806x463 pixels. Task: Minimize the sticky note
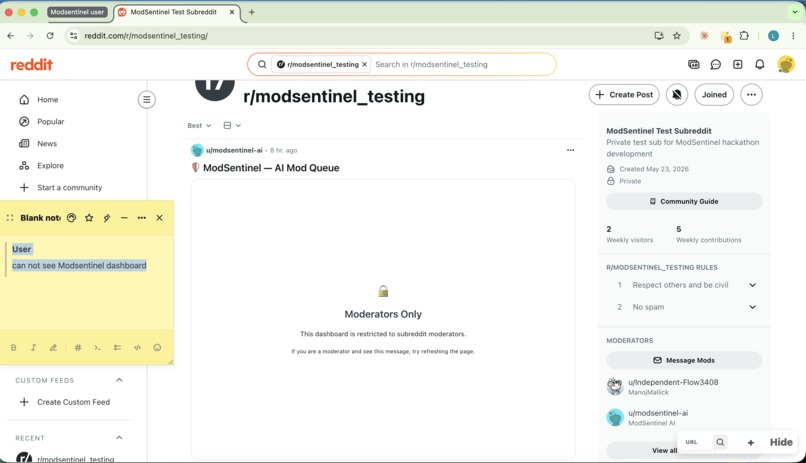point(124,218)
